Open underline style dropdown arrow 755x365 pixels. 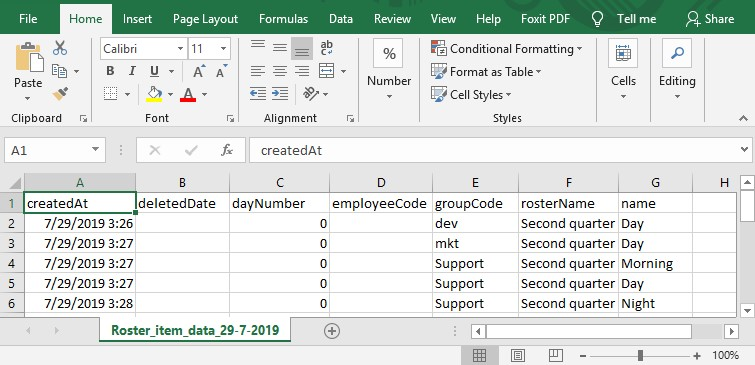[171, 72]
